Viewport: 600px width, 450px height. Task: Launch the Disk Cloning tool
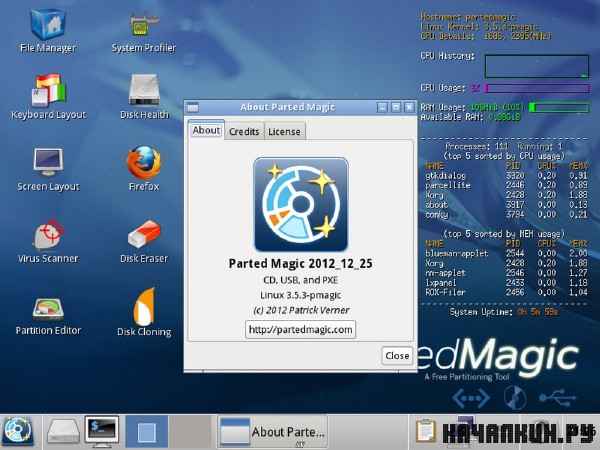pos(144,312)
